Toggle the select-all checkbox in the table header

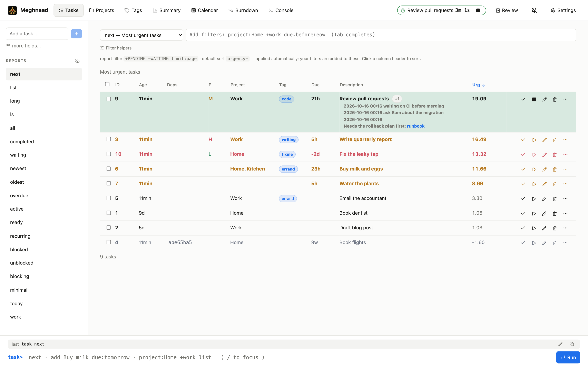coord(107,84)
